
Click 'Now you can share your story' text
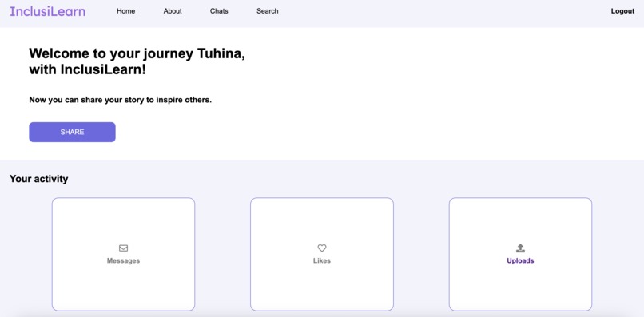(121, 100)
